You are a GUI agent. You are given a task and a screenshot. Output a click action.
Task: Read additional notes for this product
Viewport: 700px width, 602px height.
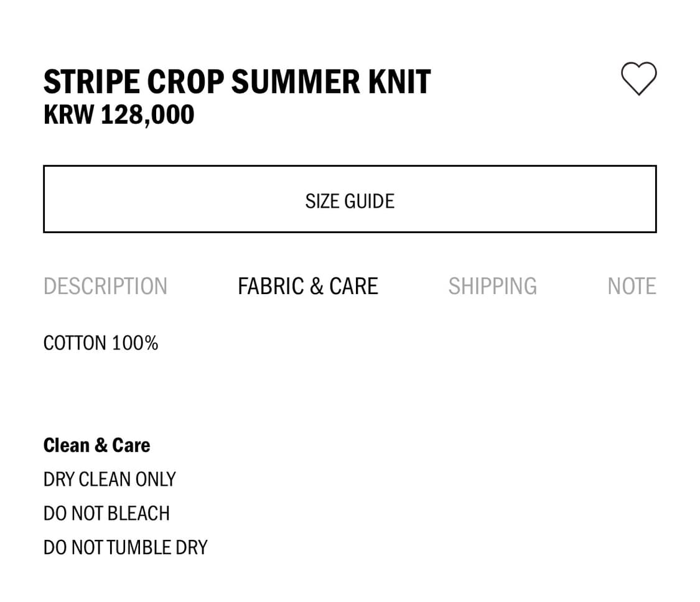click(x=632, y=286)
